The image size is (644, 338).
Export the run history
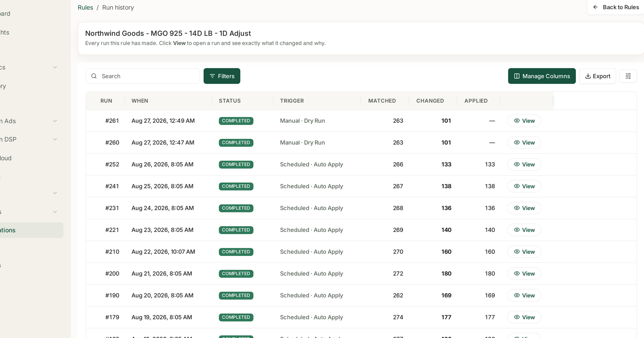click(x=598, y=76)
